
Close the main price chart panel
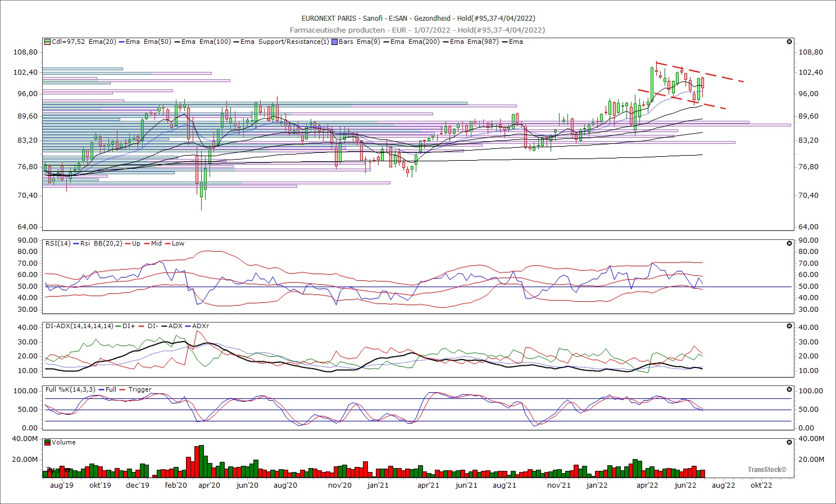(789, 42)
